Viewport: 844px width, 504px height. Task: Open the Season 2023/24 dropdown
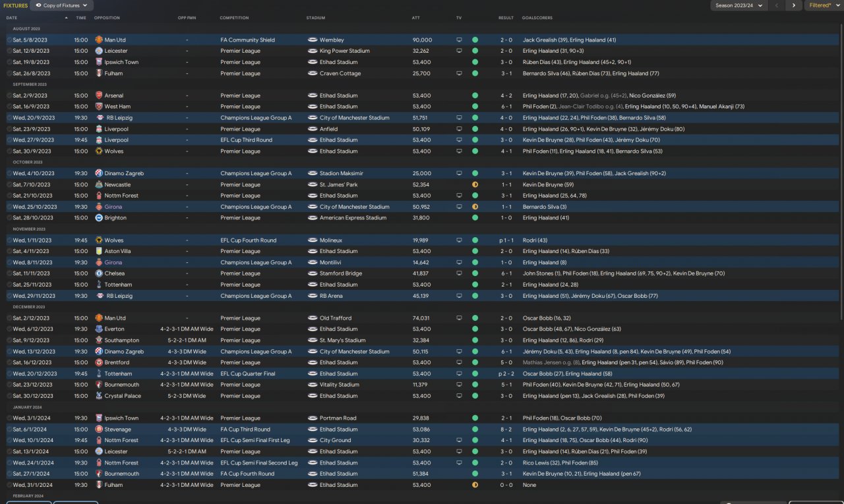coord(738,5)
